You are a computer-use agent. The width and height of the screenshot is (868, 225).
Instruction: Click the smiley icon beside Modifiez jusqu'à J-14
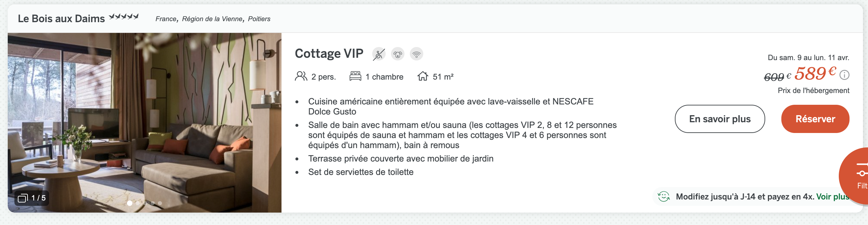pyautogui.click(x=663, y=196)
